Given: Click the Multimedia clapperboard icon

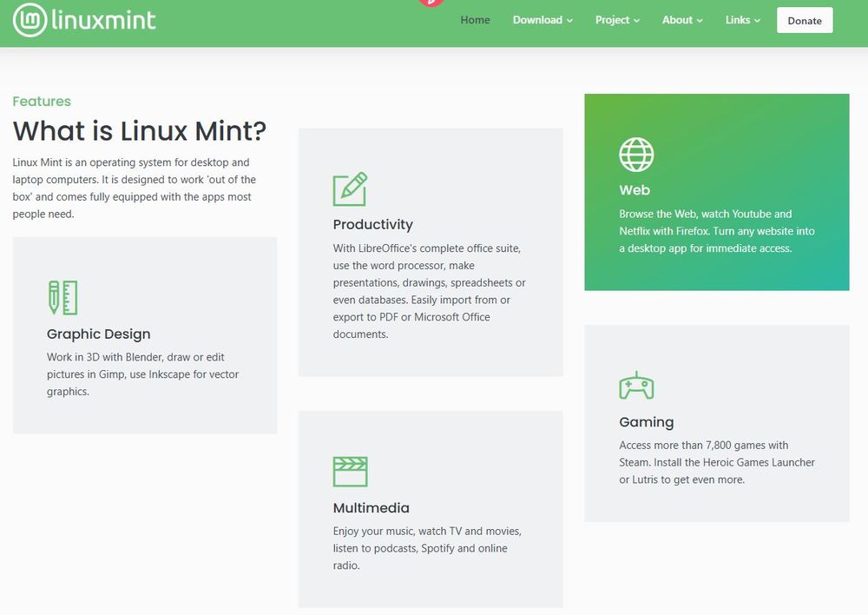Looking at the screenshot, I should click(x=350, y=472).
